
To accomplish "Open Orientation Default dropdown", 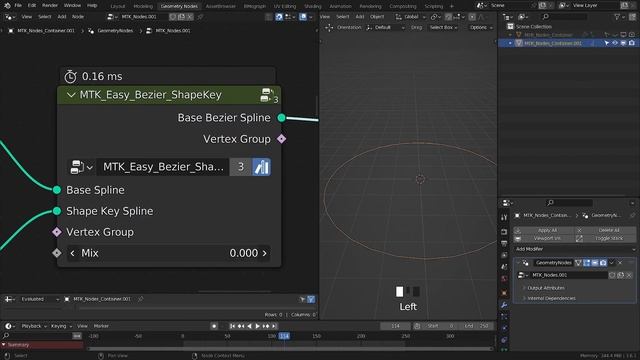I will [x=385, y=27].
